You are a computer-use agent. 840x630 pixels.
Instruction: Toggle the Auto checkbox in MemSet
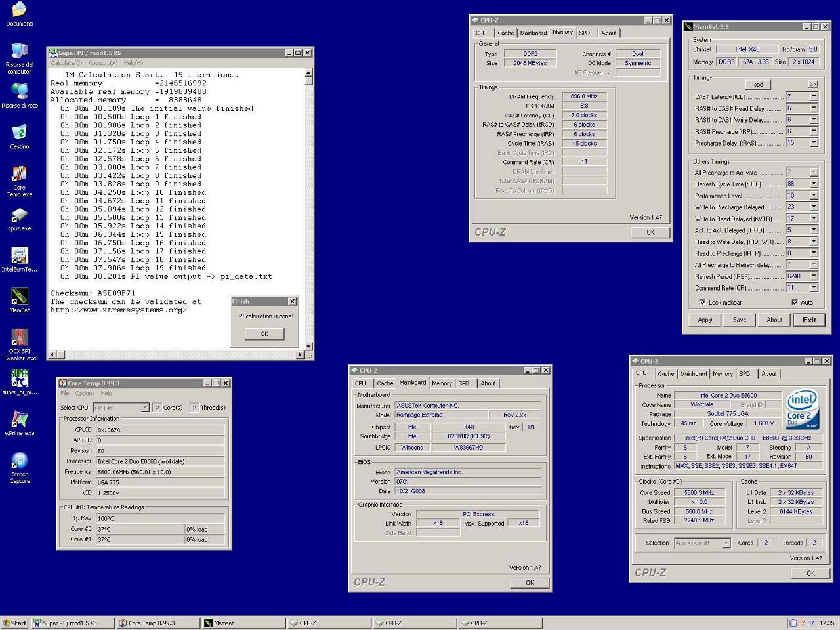coord(795,303)
